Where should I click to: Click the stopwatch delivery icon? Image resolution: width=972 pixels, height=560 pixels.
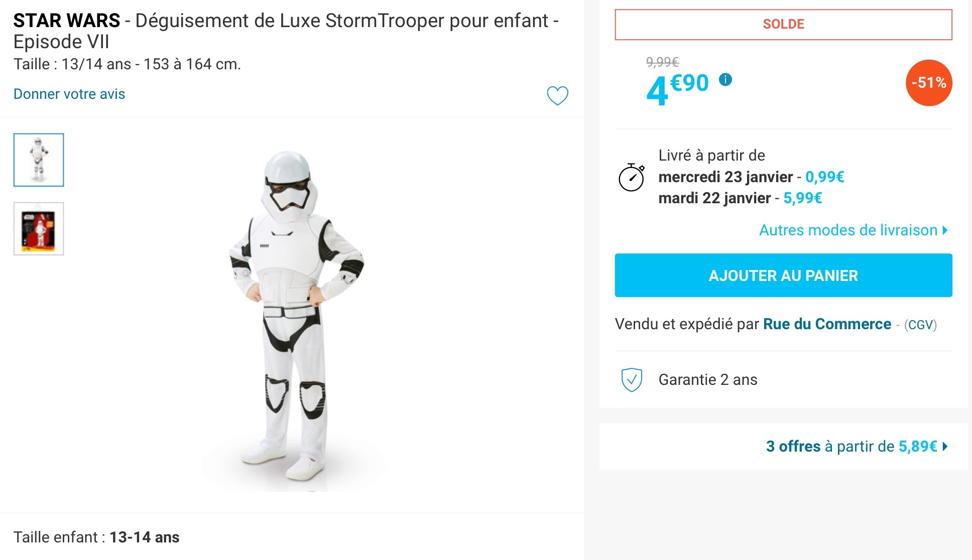tap(631, 177)
